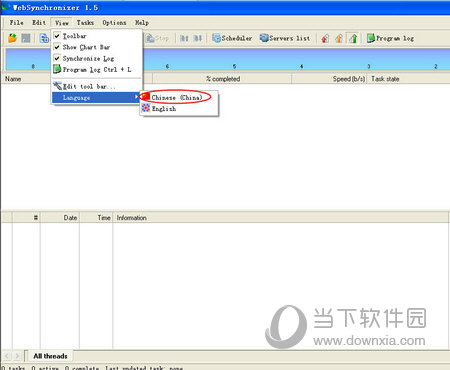Click the orange open-folder toolbar icon
The width and height of the screenshot is (450, 370).
point(13,38)
